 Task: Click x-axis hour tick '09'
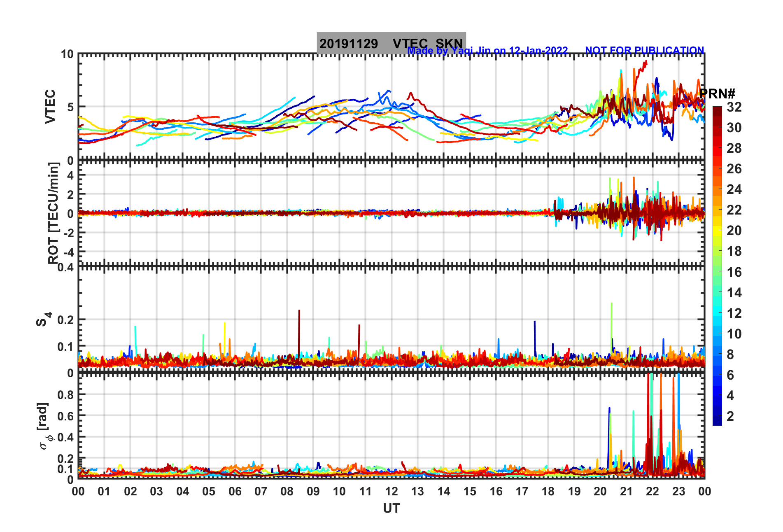313,491
